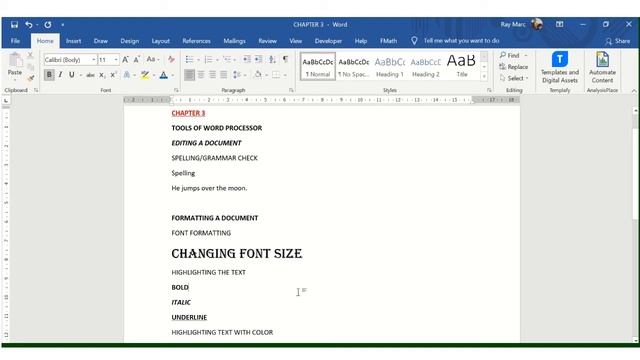Apply the yellow Text Highlight Color

145,75
